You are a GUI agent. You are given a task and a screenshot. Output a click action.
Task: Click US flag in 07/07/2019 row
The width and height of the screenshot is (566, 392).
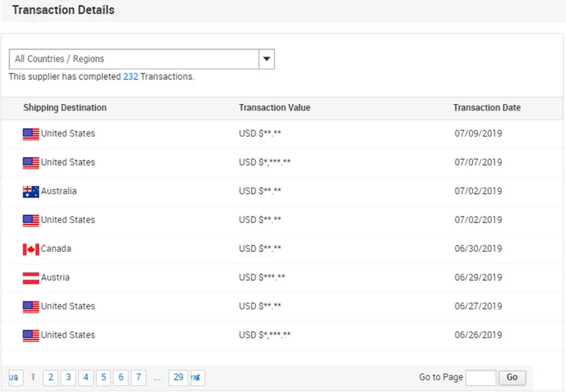pyautogui.click(x=30, y=163)
